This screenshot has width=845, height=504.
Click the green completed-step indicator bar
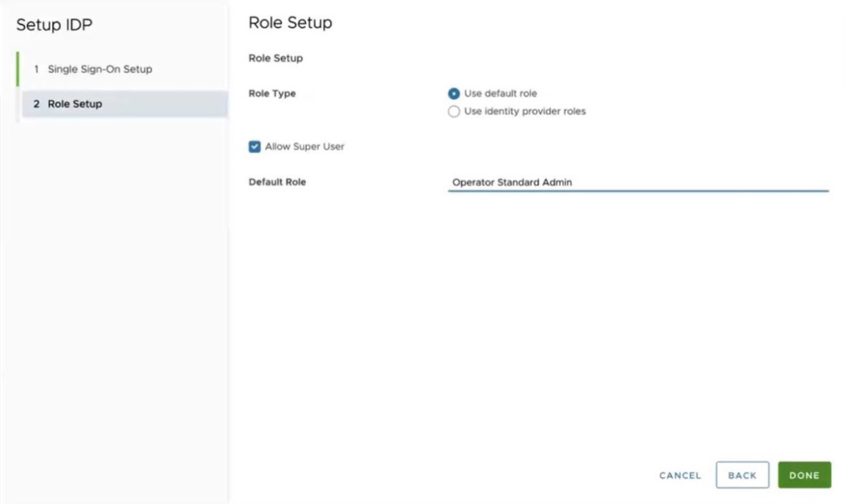[x=17, y=69]
